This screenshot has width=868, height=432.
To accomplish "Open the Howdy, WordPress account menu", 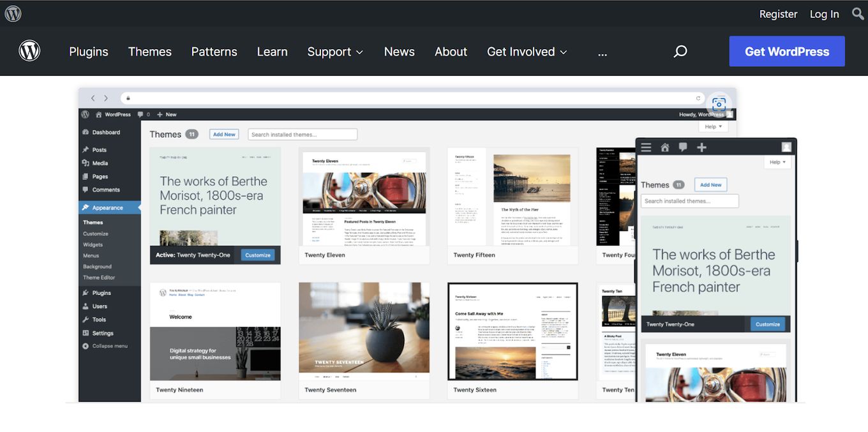I will coord(707,114).
